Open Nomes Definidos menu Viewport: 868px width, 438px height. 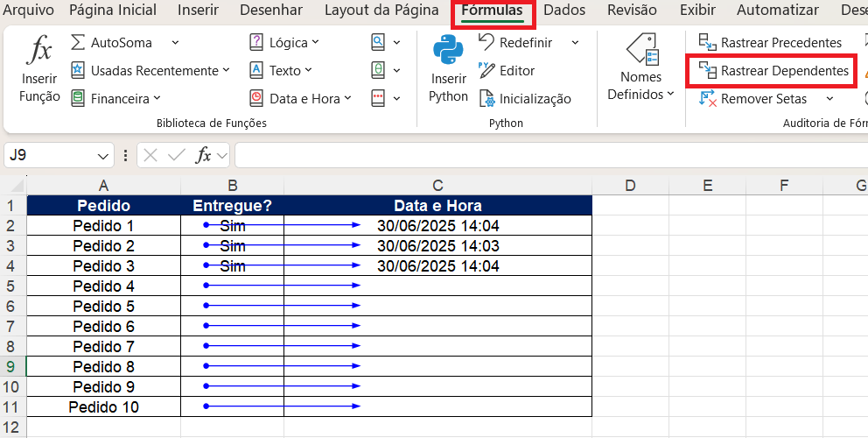pos(641,67)
